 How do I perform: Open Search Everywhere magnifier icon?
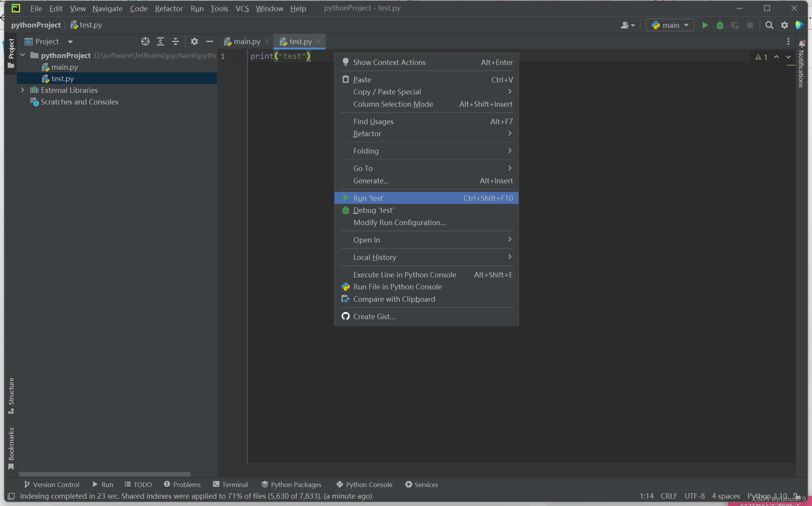[x=769, y=25]
